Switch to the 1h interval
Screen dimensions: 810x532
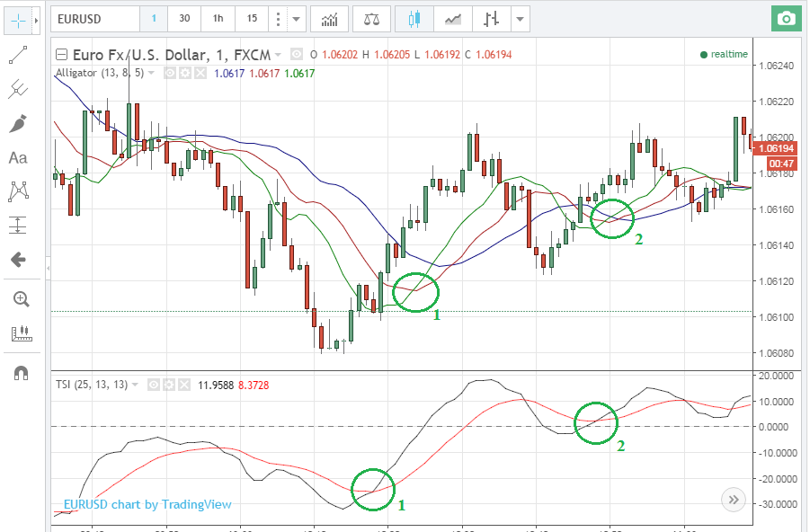pyautogui.click(x=218, y=18)
